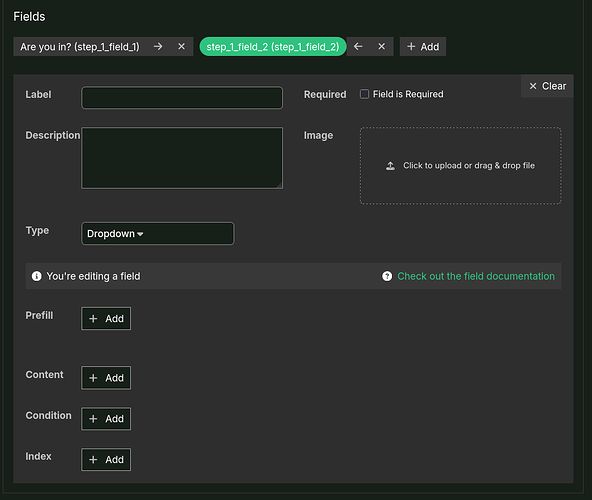Image resolution: width=592 pixels, height=500 pixels.
Task: Add a Condition entry
Action: coord(106,418)
